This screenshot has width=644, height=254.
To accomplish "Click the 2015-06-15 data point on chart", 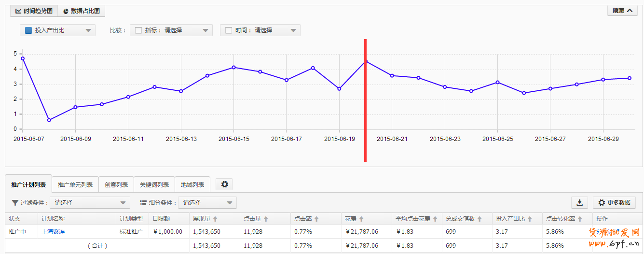I will click(233, 67).
